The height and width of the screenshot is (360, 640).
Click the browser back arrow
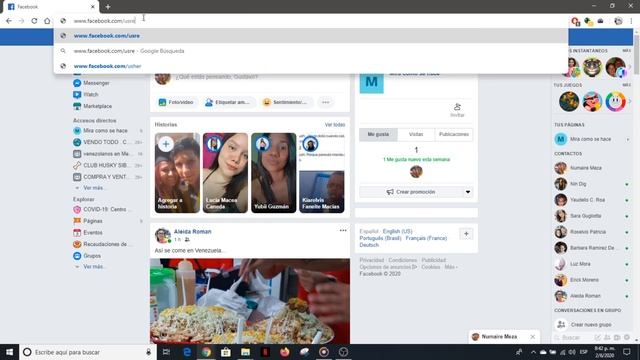[9, 21]
